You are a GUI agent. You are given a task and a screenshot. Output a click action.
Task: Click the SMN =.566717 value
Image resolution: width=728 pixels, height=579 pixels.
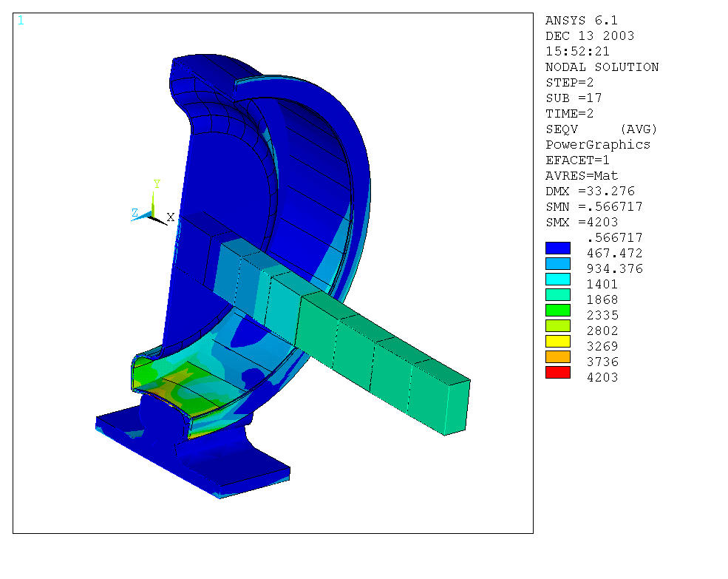(x=593, y=207)
